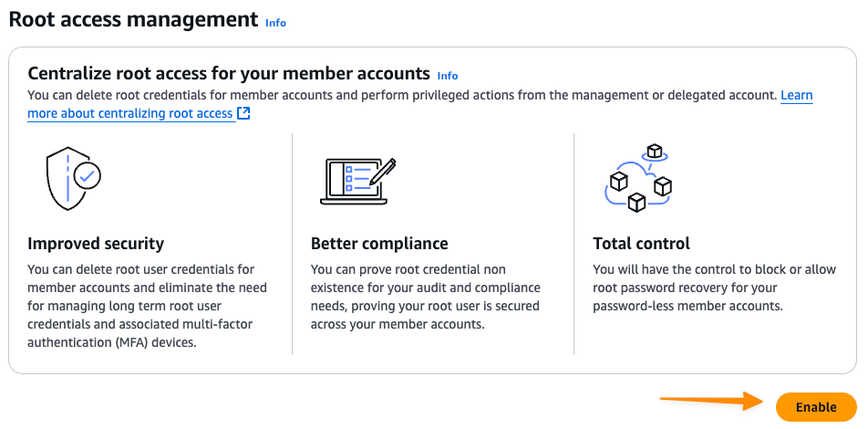Click the cloud with cubes icon
This screenshot has height=429, width=868.
[x=638, y=178]
